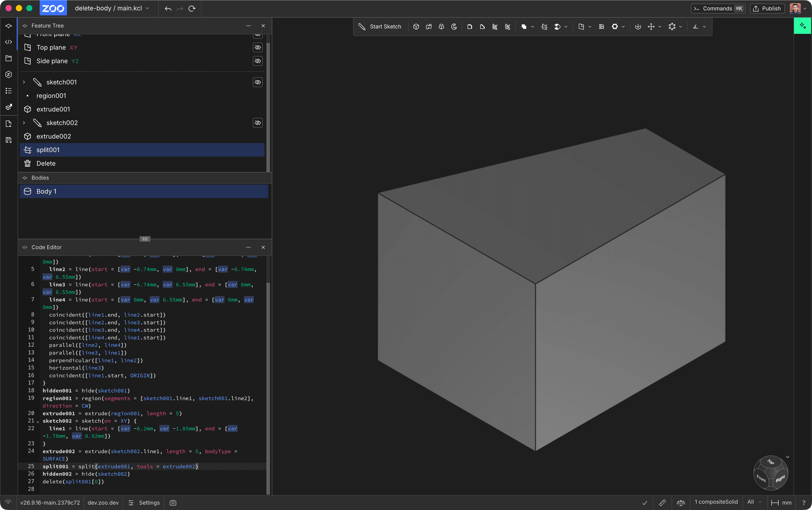This screenshot has width=812, height=510.
Task: Click the camera snapshot icon in status bar
Action: pyautogui.click(x=173, y=503)
